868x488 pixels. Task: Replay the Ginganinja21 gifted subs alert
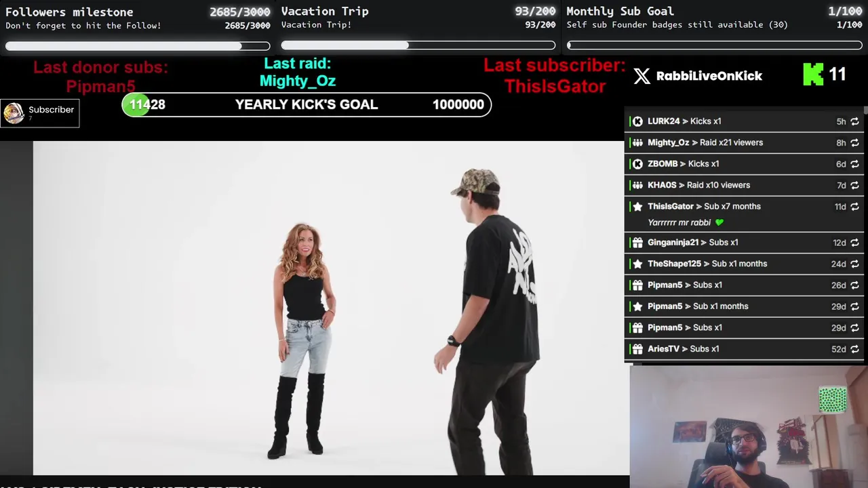pyautogui.click(x=854, y=243)
